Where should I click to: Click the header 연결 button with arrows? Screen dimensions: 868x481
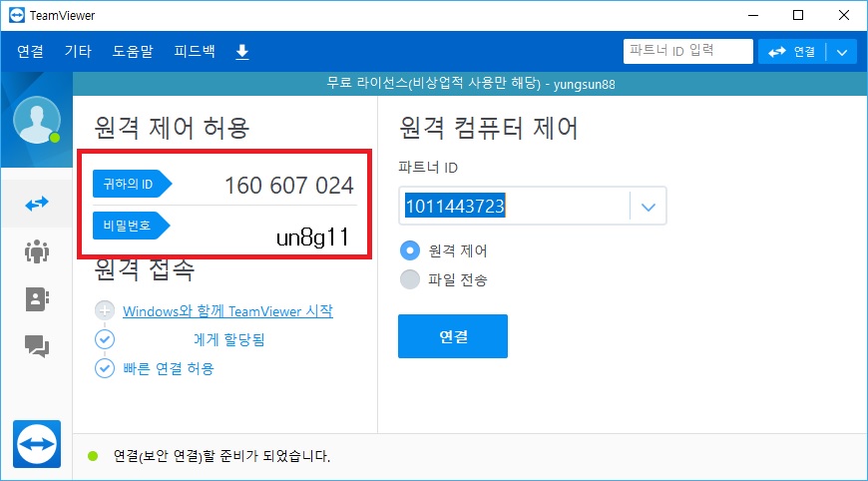[791, 52]
